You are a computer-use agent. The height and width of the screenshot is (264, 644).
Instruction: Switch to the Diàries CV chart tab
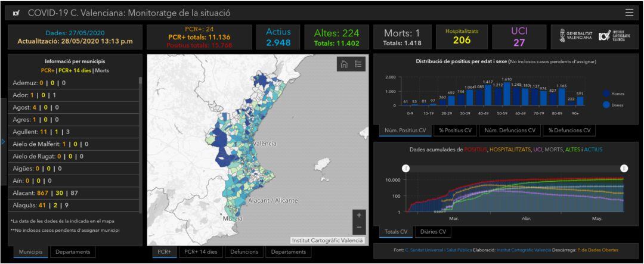(x=432, y=232)
